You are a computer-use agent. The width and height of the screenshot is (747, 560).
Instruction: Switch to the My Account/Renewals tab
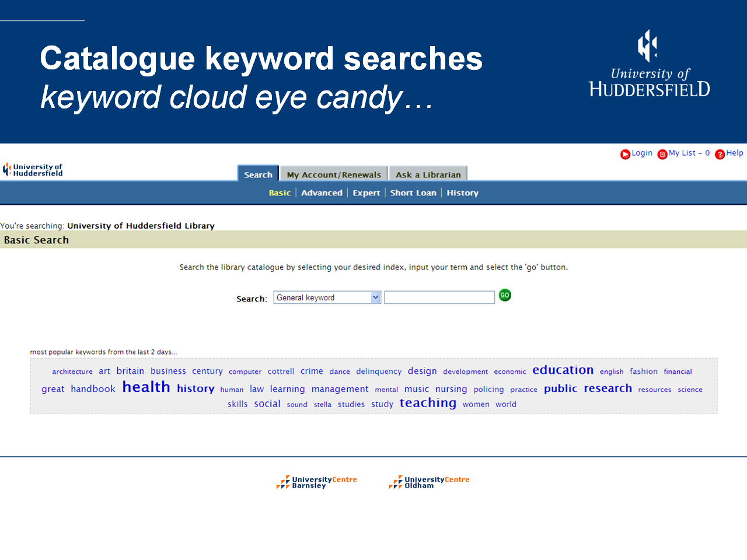334,174
